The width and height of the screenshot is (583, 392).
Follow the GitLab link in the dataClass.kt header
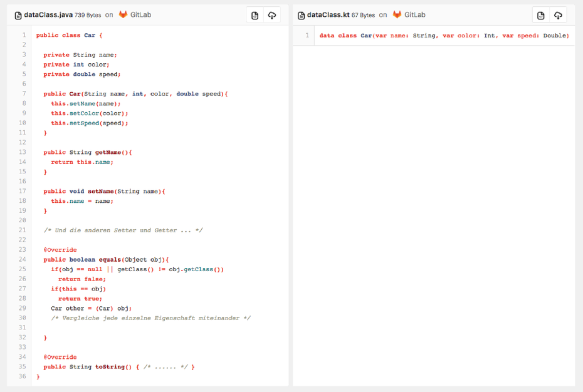415,15
